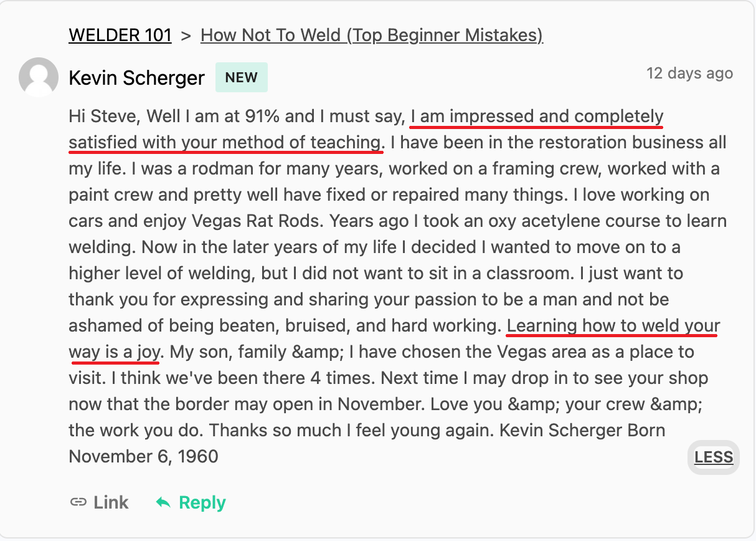Open How Not To Weld lesson link

tap(372, 35)
